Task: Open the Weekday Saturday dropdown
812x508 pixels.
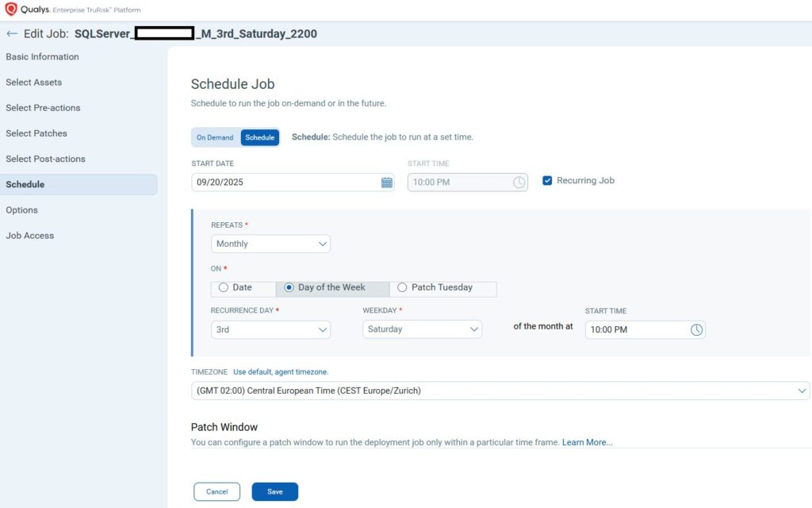Action: (422, 329)
